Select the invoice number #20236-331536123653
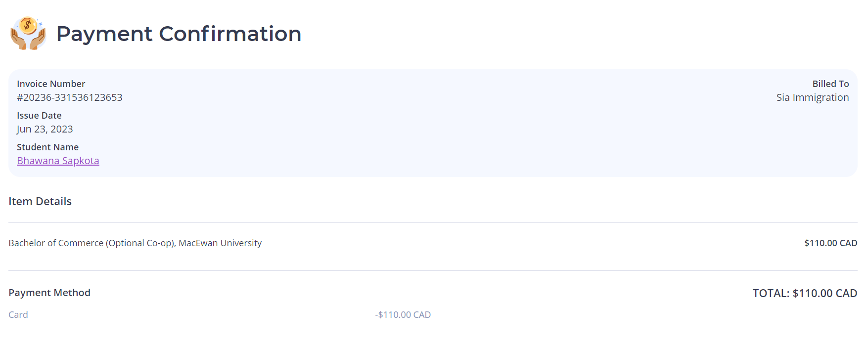The image size is (868, 351). point(70,97)
